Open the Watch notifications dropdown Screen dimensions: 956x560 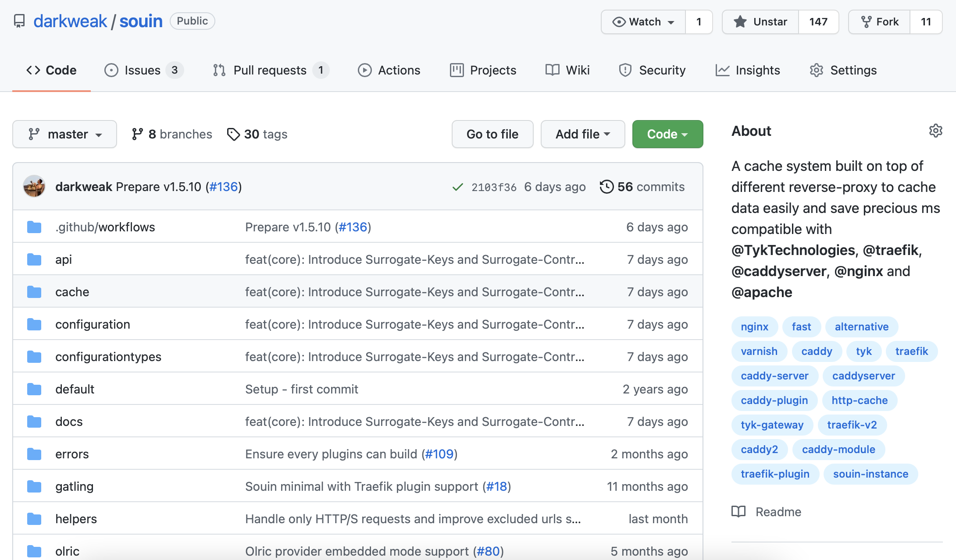(x=643, y=22)
